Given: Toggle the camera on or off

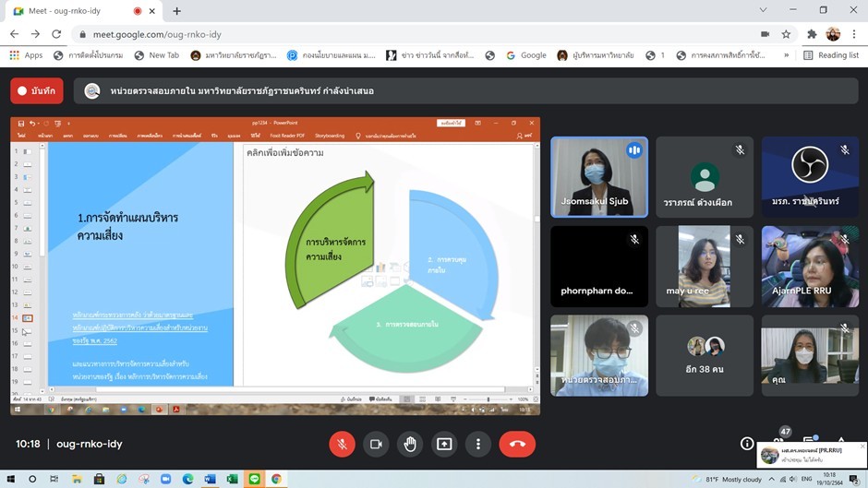Looking at the screenshot, I should (x=376, y=444).
